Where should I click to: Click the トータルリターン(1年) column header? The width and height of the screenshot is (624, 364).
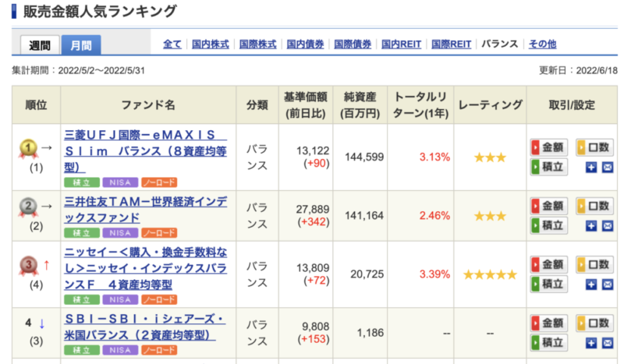pos(420,105)
